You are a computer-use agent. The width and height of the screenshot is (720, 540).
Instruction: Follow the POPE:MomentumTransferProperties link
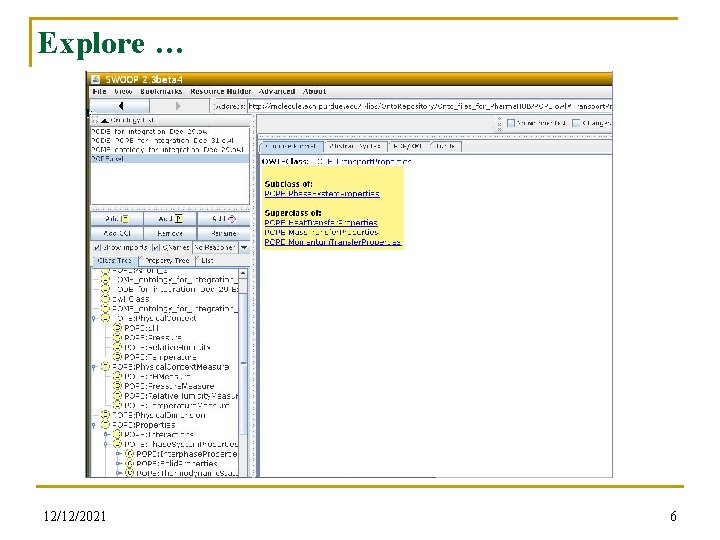(333, 242)
